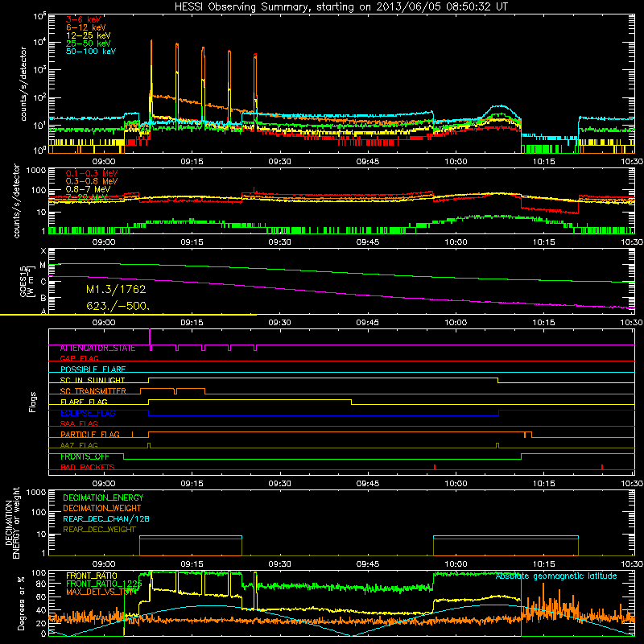Click the PARTICLE_FLAG label
This screenshot has width=644, height=644.
tap(90, 435)
